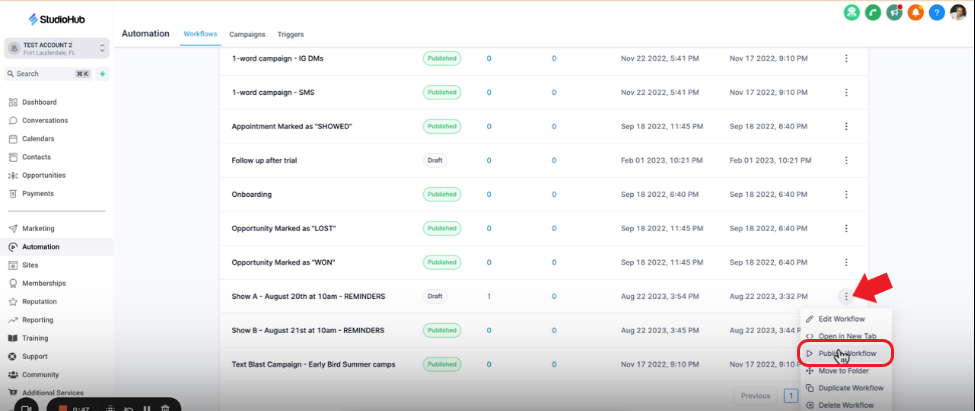Choose Open in New Tab from menu
Viewport: 975px width, 411px height.
tap(846, 336)
